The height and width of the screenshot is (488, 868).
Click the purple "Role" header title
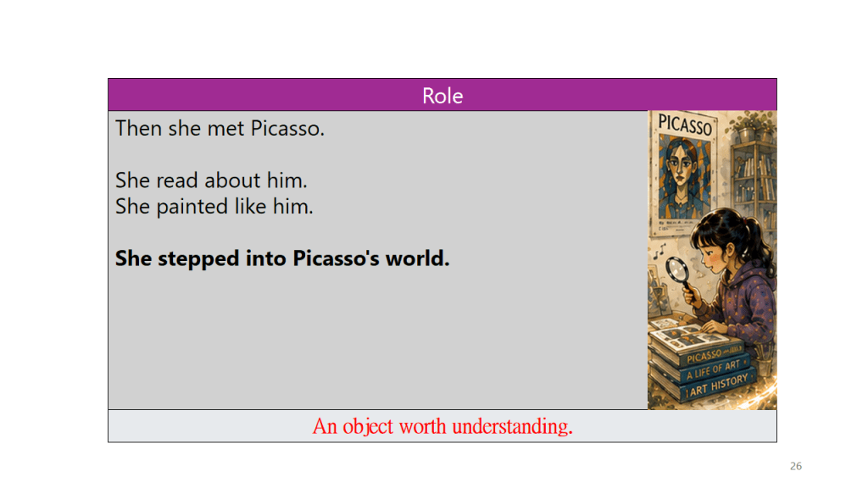(442, 96)
